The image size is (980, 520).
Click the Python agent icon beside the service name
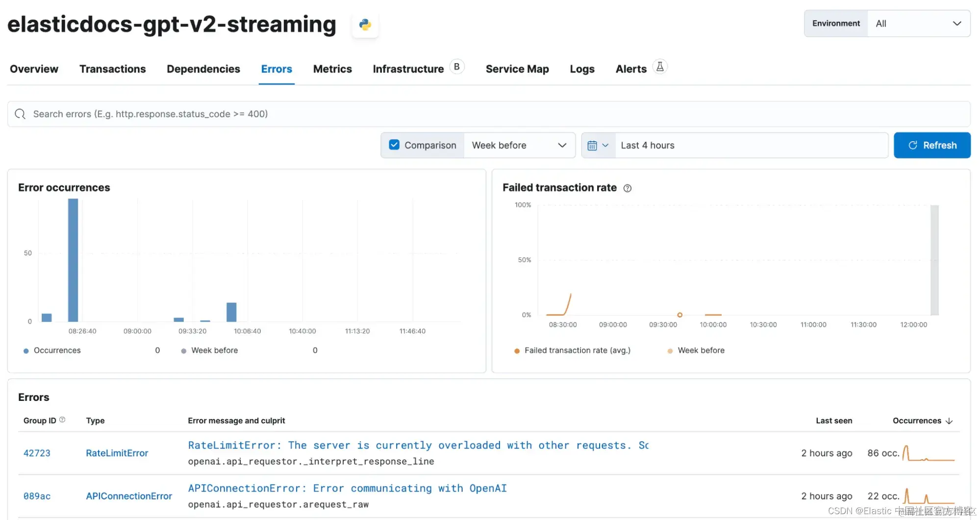tap(365, 25)
